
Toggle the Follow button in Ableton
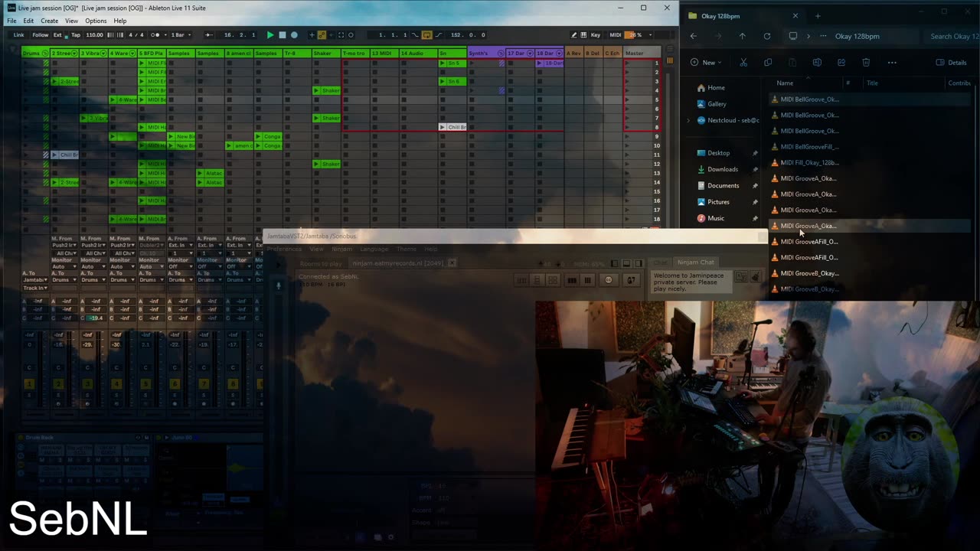pos(40,34)
